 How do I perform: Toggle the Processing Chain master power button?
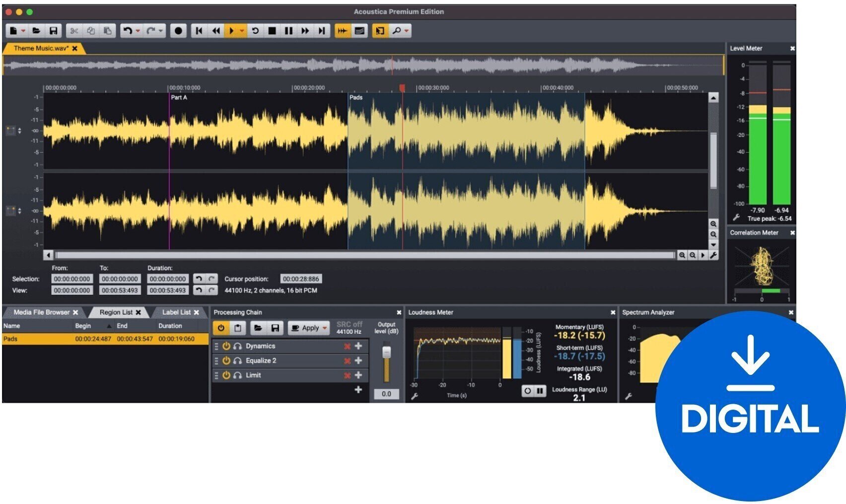pyautogui.click(x=221, y=328)
